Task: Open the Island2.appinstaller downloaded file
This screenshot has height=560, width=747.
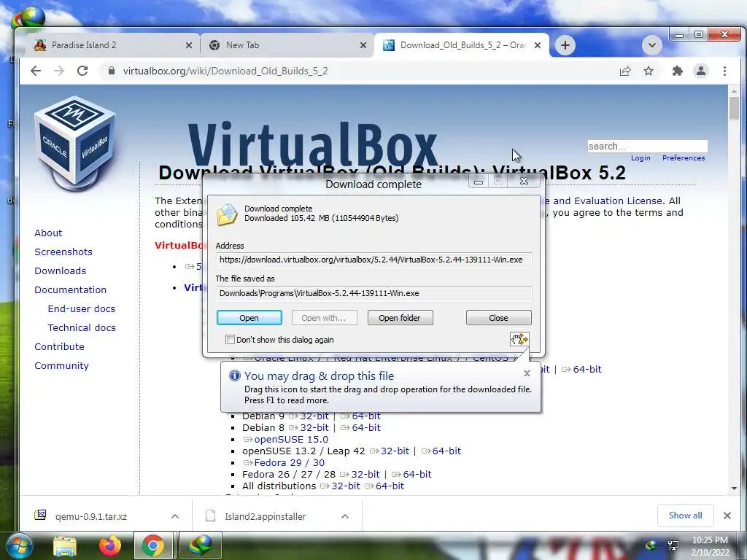Action: (x=265, y=516)
